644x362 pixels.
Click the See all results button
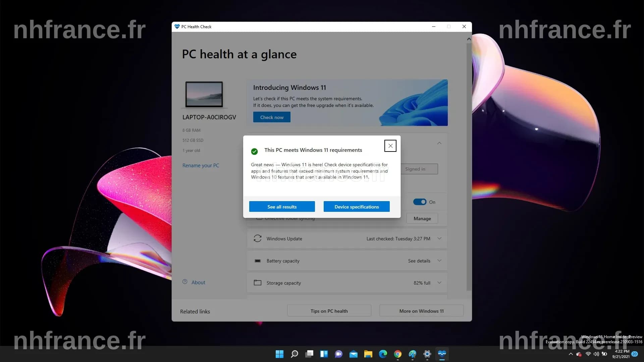click(x=282, y=207)
